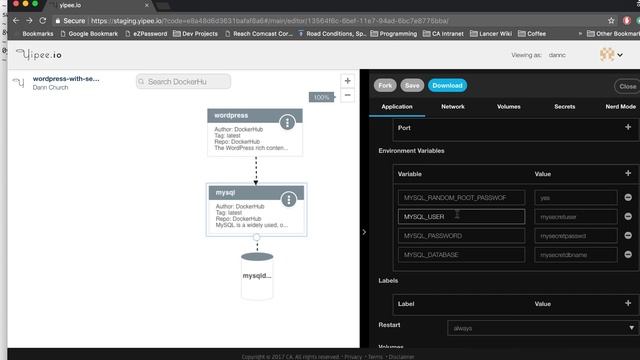
Task: Open the Coffee bookmark folder
Action: point(532,33)
